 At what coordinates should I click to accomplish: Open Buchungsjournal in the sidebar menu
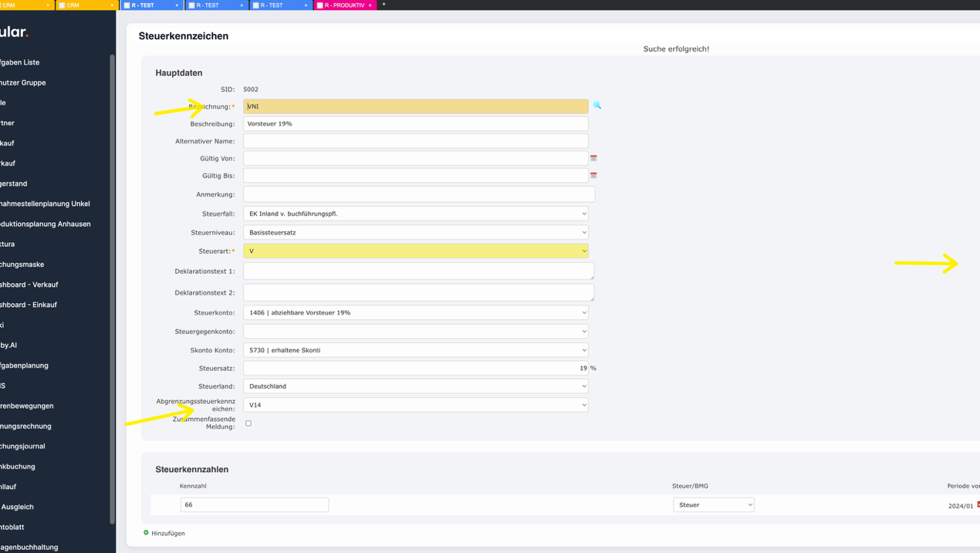(23, 447)
